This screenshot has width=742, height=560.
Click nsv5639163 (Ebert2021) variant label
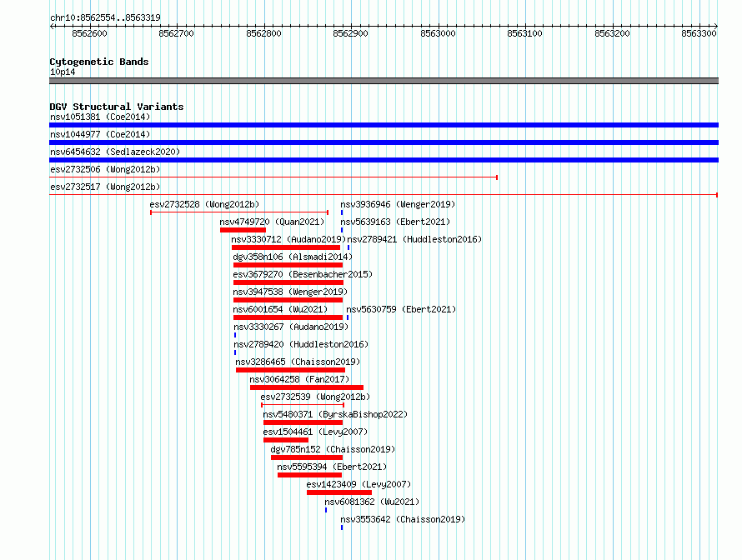pyautogui.click(x=395, y=222)
